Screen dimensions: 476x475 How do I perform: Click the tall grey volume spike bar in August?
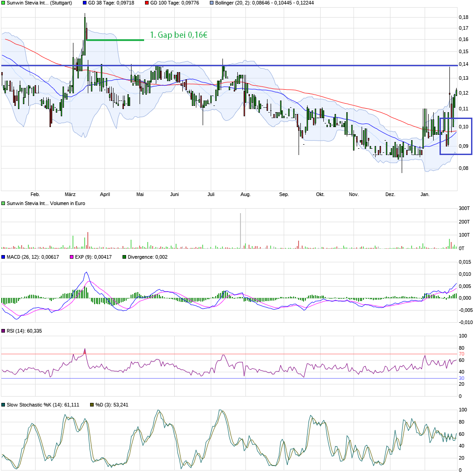[x=241, y=231]
